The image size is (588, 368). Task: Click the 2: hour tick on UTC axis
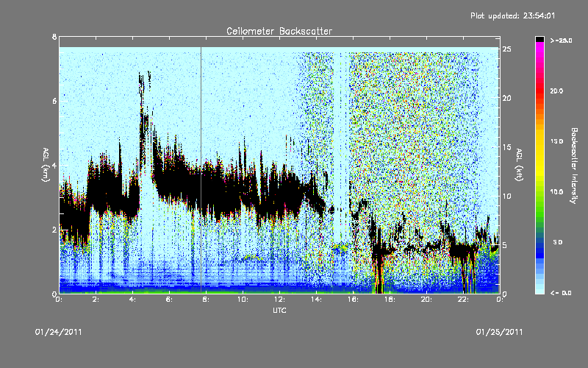point(96,300)
